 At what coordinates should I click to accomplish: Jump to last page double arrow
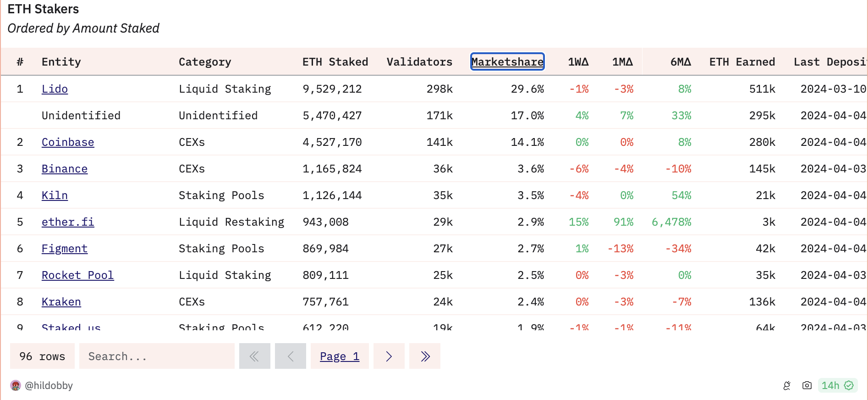[425, 356]
